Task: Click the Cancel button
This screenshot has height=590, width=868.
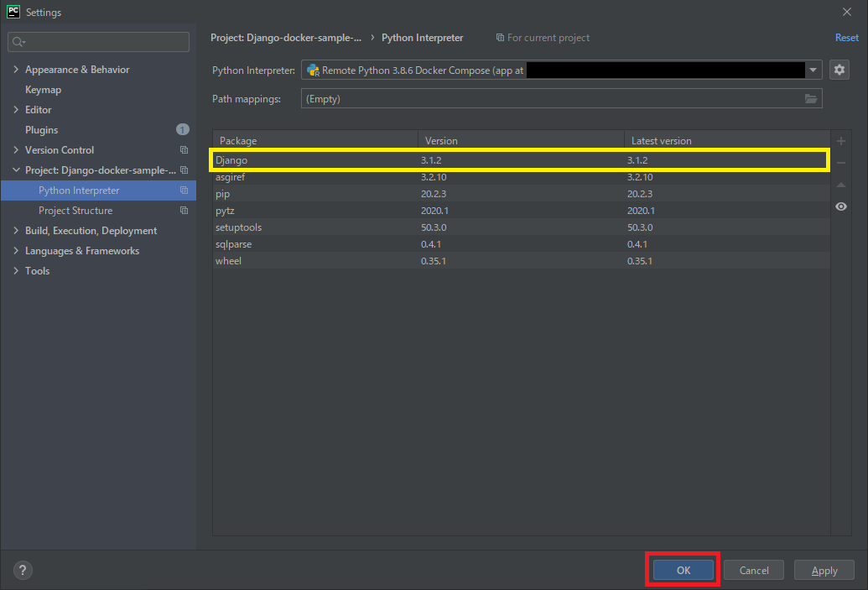Action: click(x=753, y=570)
